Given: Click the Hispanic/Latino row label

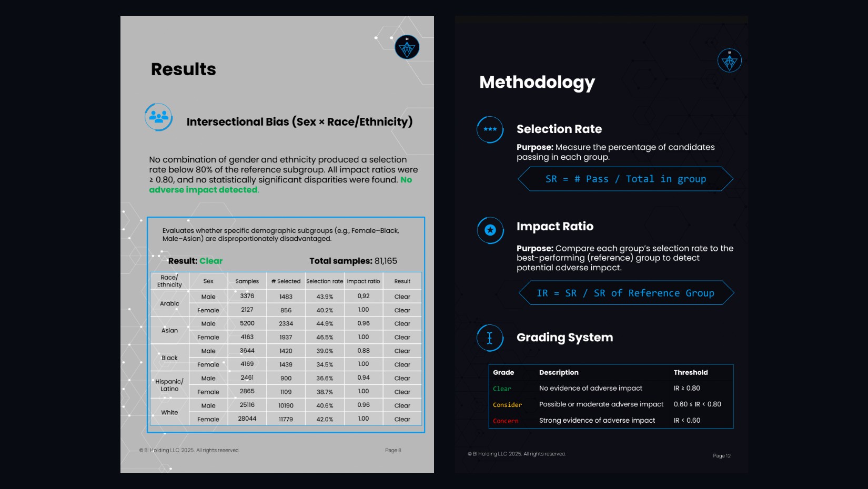Looking at the screenshot, I should click(x=169, y=385).
